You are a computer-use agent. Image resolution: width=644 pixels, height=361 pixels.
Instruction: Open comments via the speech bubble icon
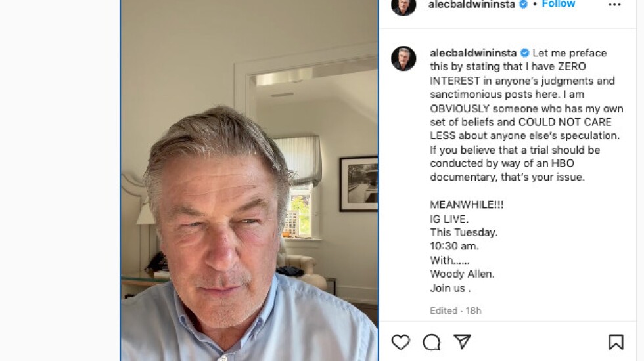tap(432, 342)
